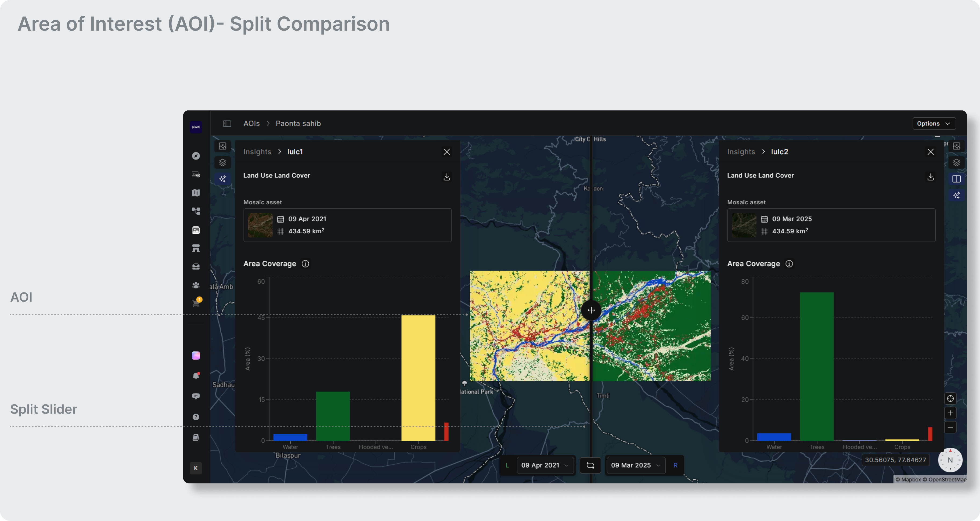Toggle the left sidebar panel icon

[x=227, y=124]
